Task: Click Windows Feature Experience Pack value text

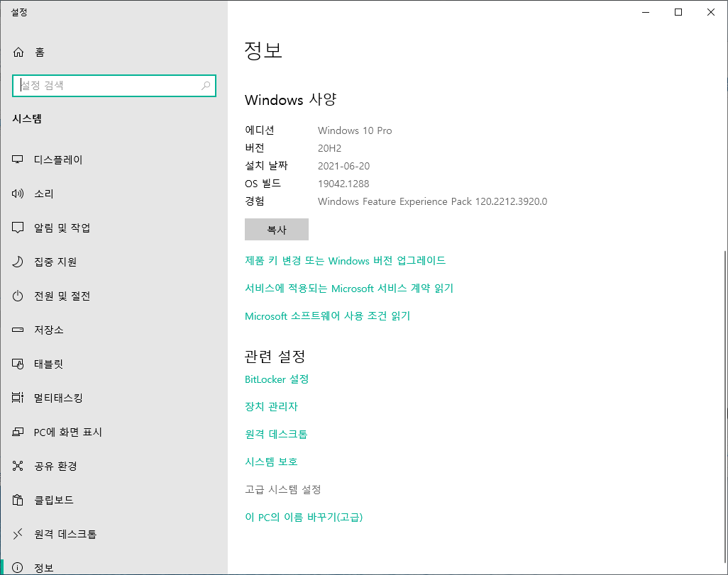Action: (432, 201)
